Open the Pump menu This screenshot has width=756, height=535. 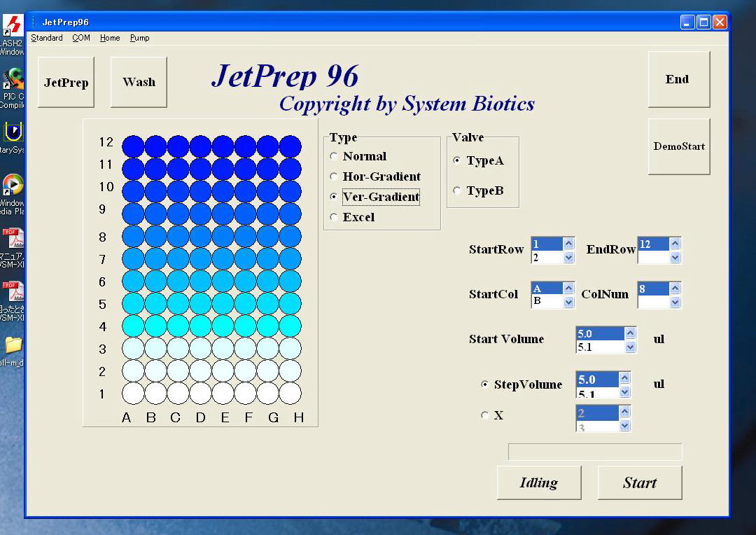click(x=139, y=38)
